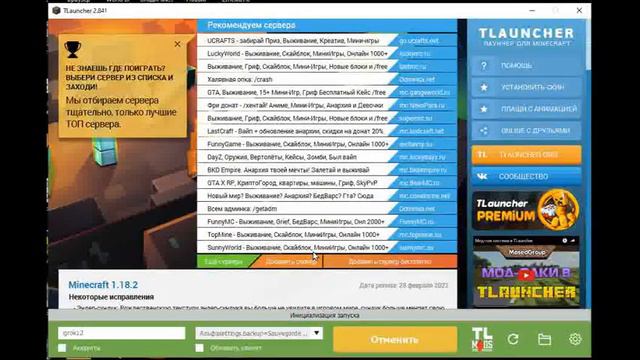Select the LastCraft server row

pyautogui.click(x=327, y=131)
